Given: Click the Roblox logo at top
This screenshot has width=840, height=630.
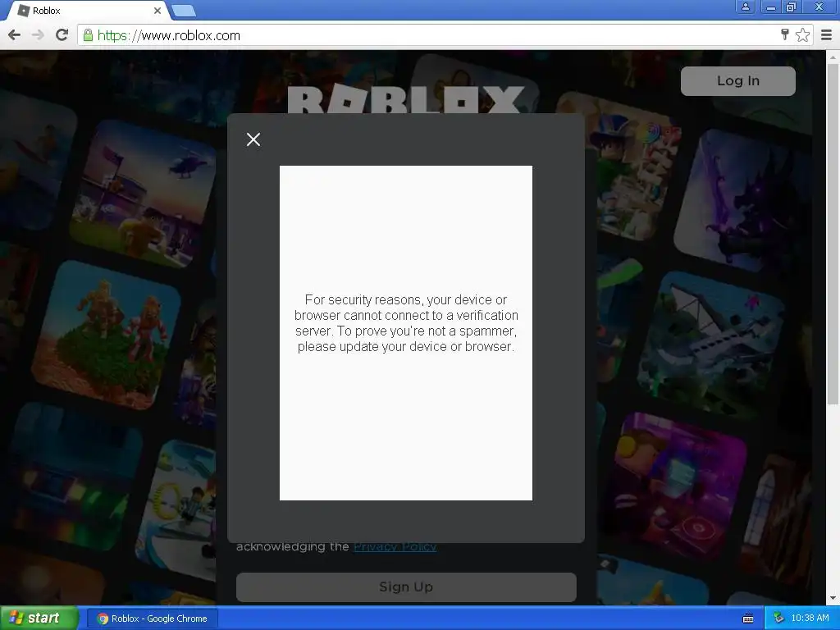Looking at the screenshot, I should click(405, 99).
